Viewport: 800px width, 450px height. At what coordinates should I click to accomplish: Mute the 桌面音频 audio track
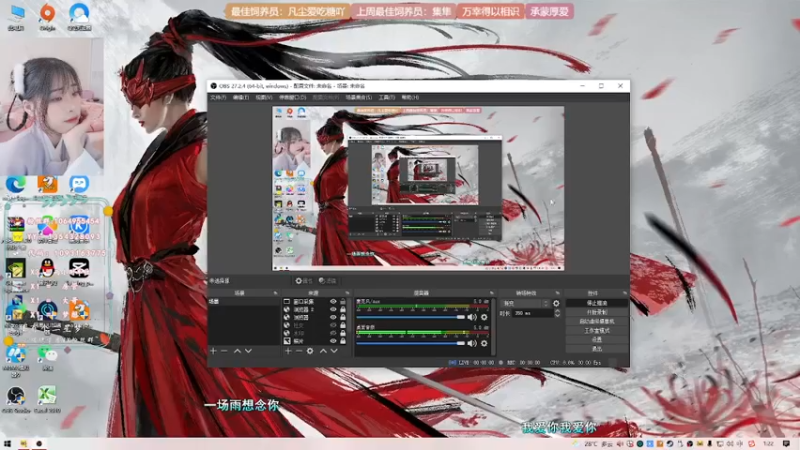click(472, 343)
